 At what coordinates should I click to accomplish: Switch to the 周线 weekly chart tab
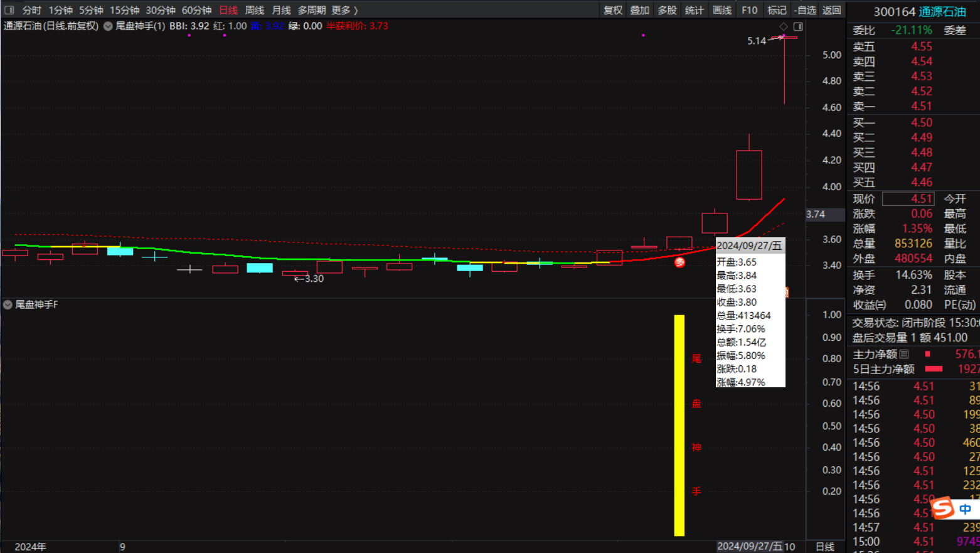point(254,10)
